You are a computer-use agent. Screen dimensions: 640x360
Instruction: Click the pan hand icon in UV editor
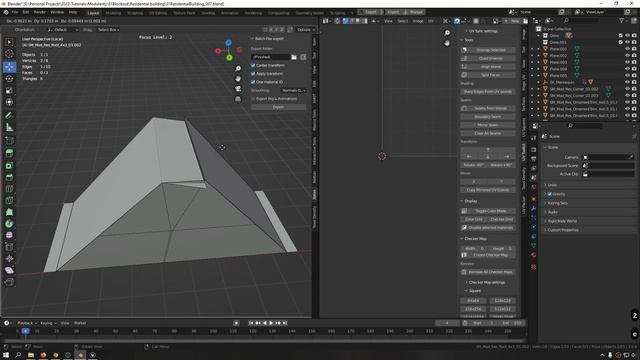tap(447, 43)
